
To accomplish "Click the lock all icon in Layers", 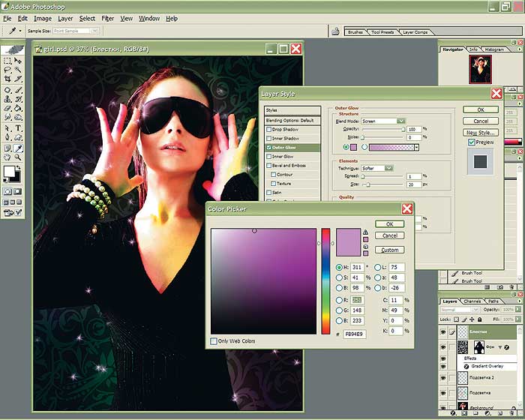I will pos(479,319).
